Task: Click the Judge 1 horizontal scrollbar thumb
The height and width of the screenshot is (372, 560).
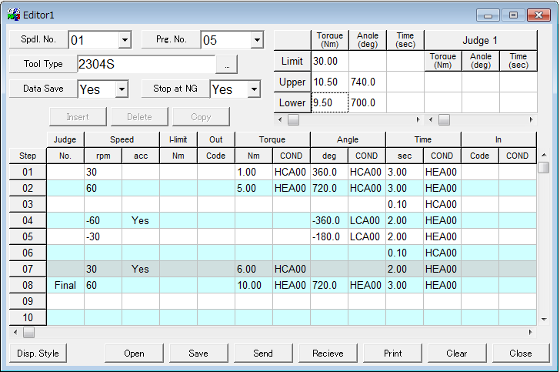Action: point(444,120)
